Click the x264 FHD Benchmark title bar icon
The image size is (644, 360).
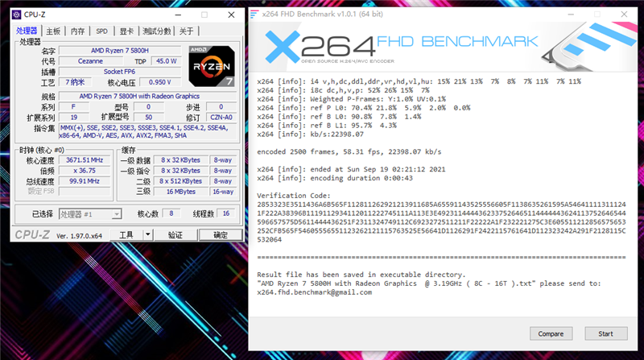254,14
